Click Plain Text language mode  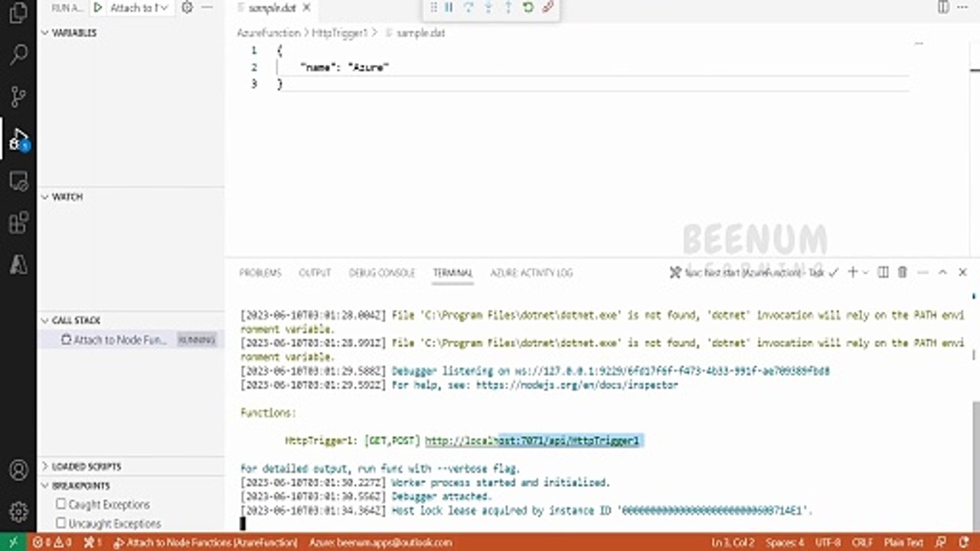tap(903, 543)
